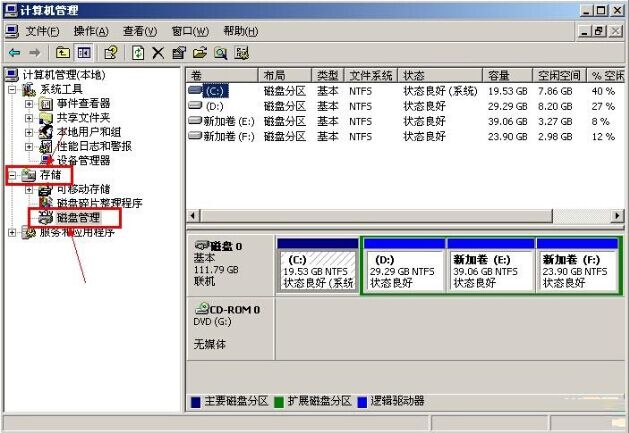Open the 帮助(H) menu
The width and height of the screenshot is (629, 433).
241,31
